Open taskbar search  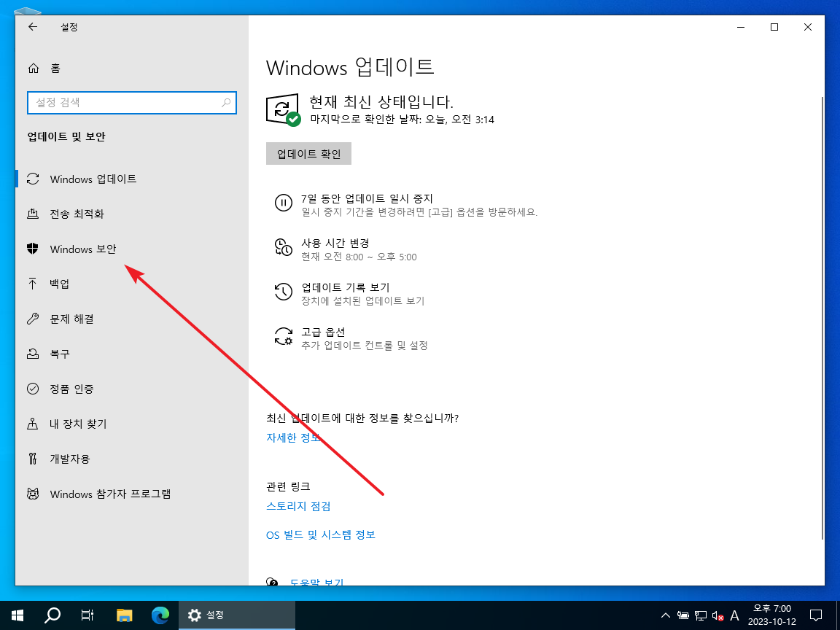click(x=52, y=615)
